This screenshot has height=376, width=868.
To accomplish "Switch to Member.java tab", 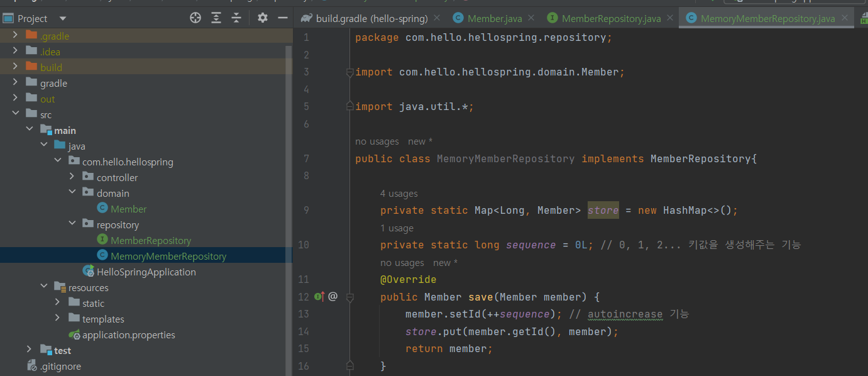I will point(493,18).
